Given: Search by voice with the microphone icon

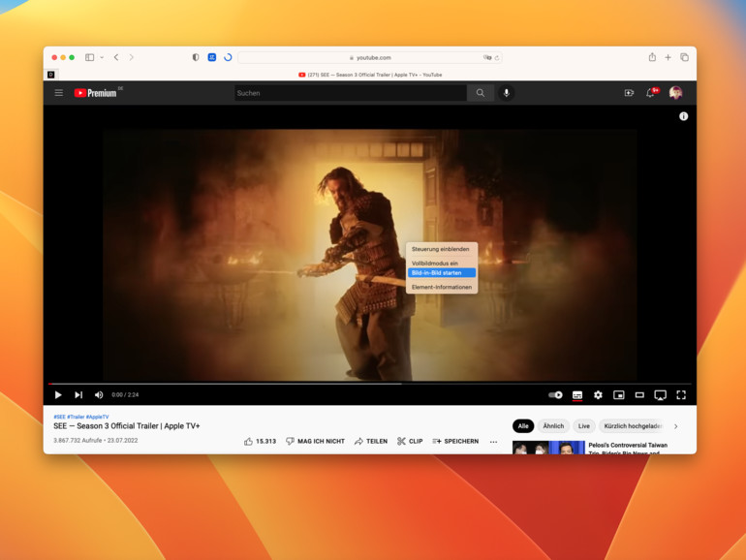Looking at the screenshot, I should coord(506,93).
